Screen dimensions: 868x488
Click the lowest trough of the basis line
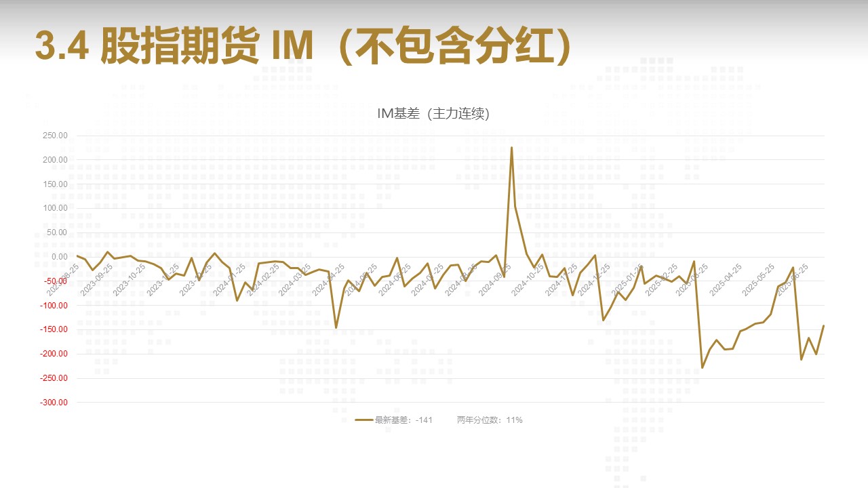tap(702, 367)
